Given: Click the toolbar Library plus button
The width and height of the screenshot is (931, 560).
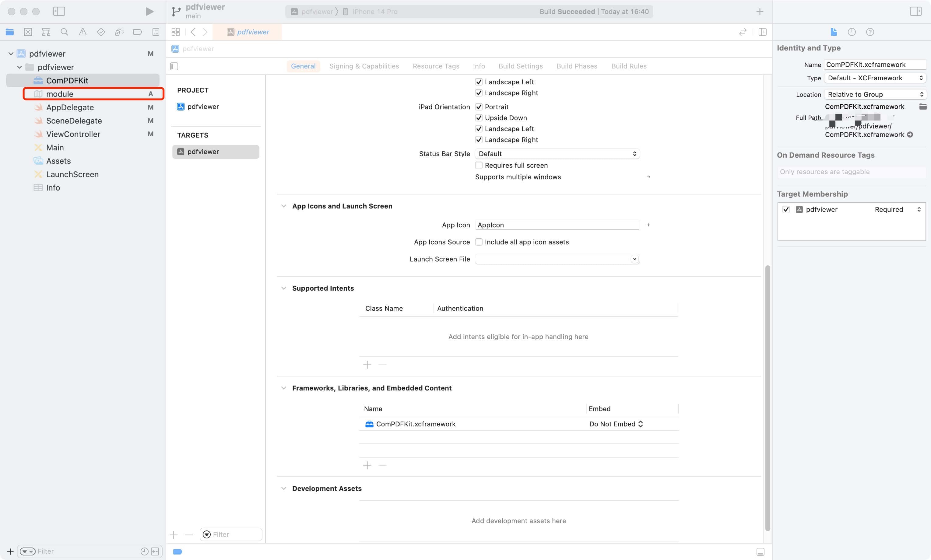Looking at the screenshot, I should click(x=760, y=12).
